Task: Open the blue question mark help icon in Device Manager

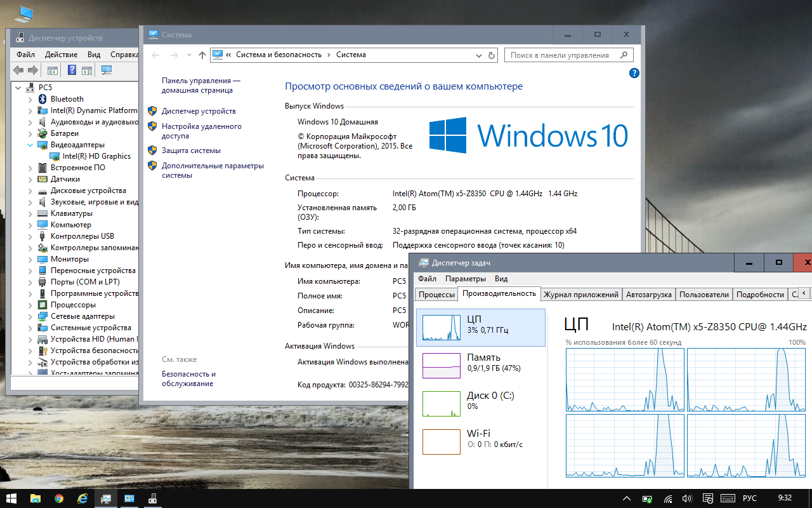Action: (x=72, y=70)
